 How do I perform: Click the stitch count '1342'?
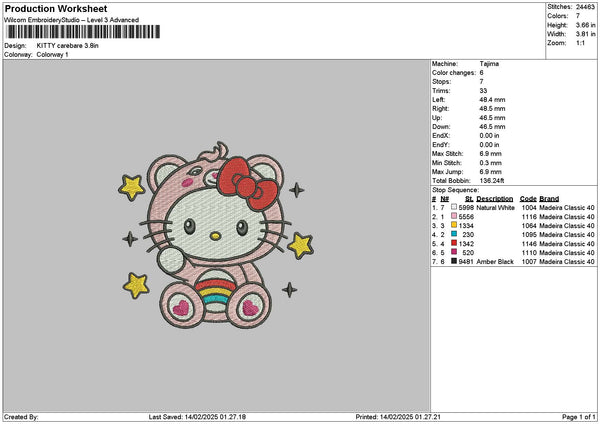(466, 244)
